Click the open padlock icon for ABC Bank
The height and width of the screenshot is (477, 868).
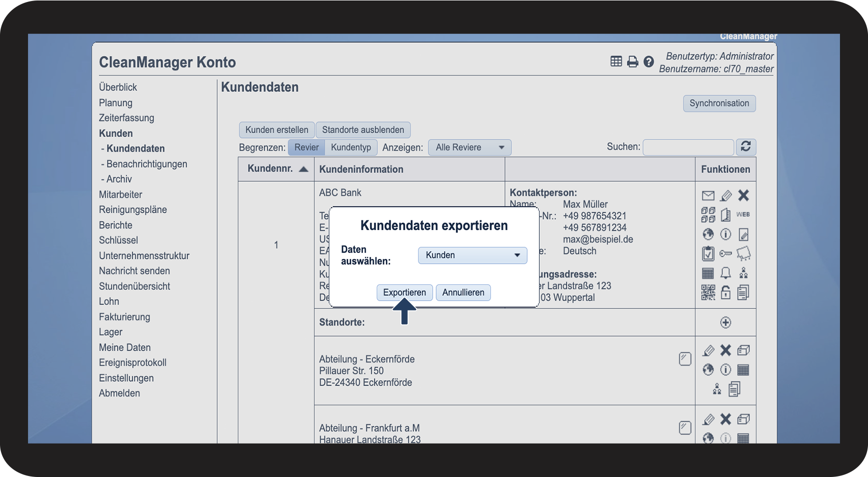[x=726, y=292]
